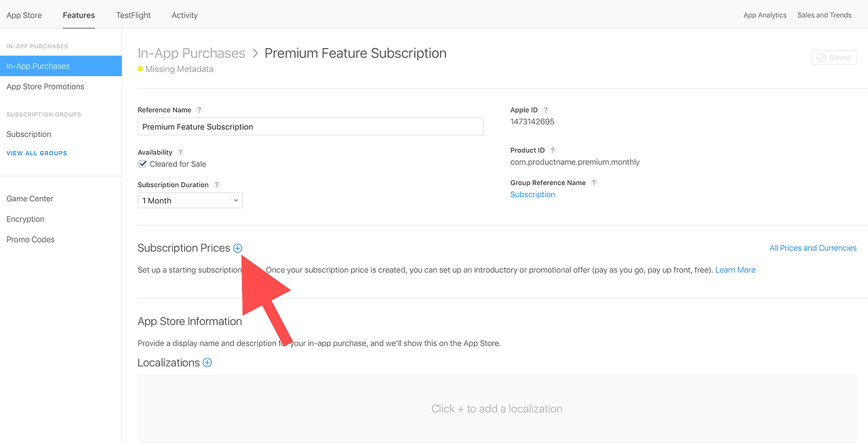Open the Activity tab
This screenshot has height=443, width=868.
point(184,15)
